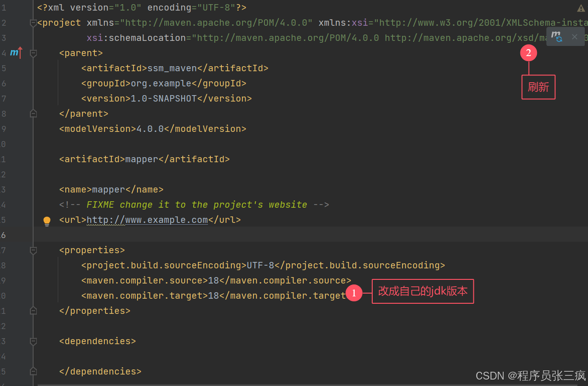Click the horizontal scrollbar at editor bottom
588x386 pixels.
307,385
